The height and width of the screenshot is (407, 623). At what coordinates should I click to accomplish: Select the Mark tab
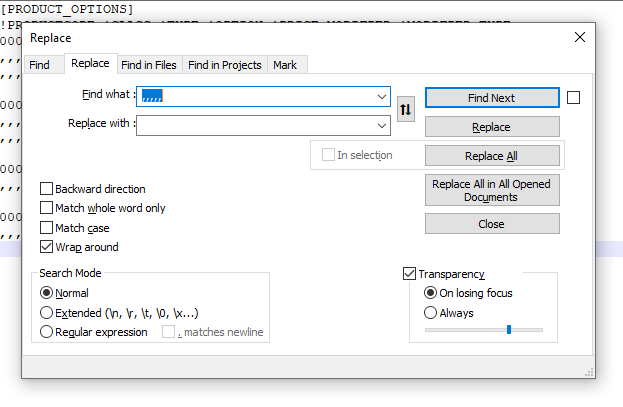[285, 65]
